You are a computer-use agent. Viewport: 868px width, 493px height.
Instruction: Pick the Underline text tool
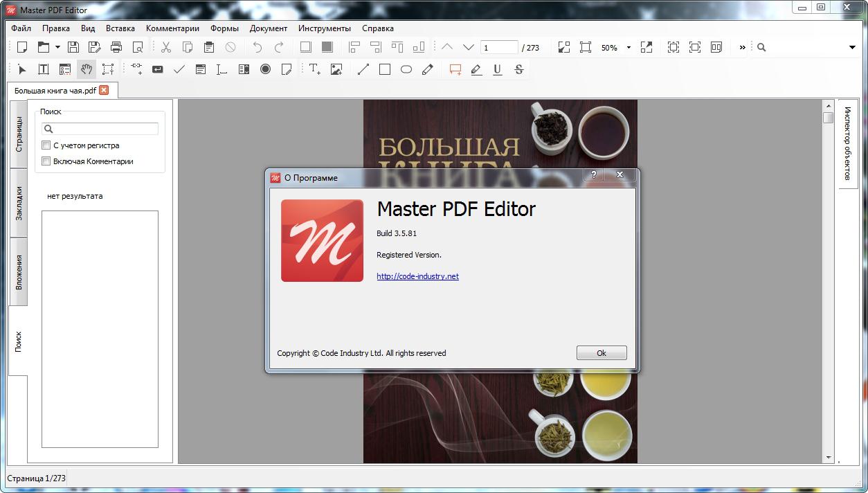498,69
